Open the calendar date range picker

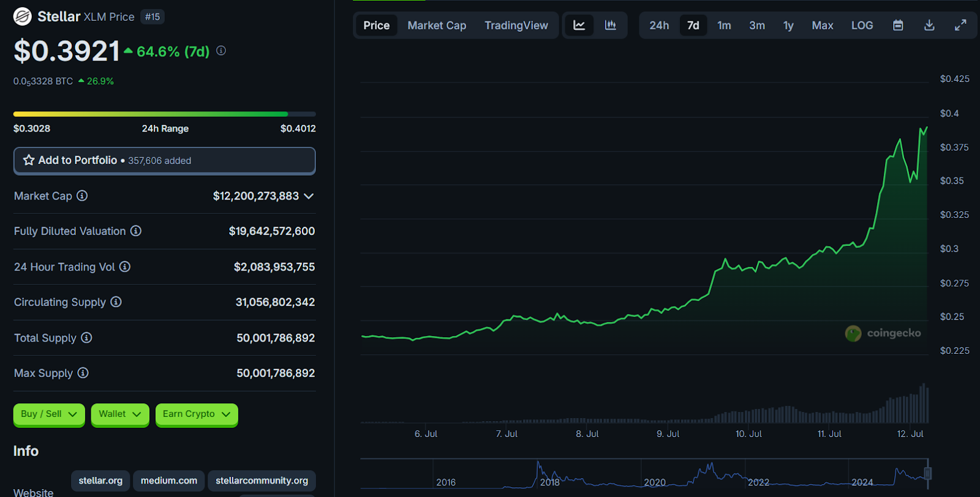click(898, 25)
